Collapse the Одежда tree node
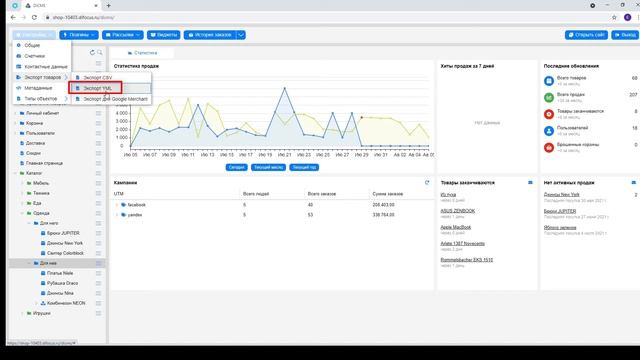The width and height of the screenshot is (640, 360). 22,213
